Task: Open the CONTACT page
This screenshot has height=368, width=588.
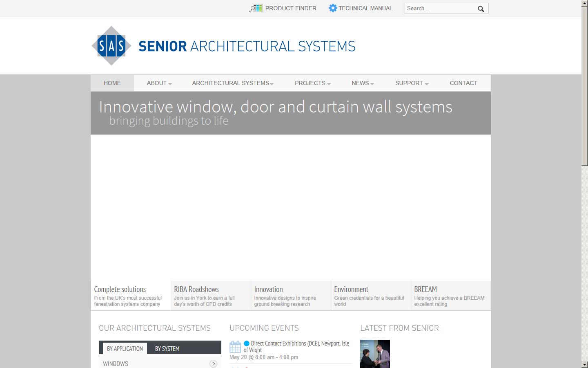Action: click(x=463, y=83)
